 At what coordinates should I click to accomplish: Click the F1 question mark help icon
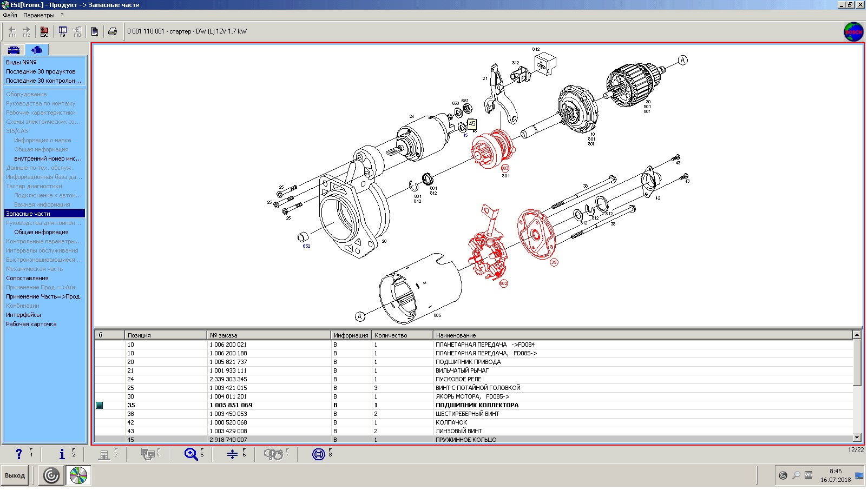(19, 454)
